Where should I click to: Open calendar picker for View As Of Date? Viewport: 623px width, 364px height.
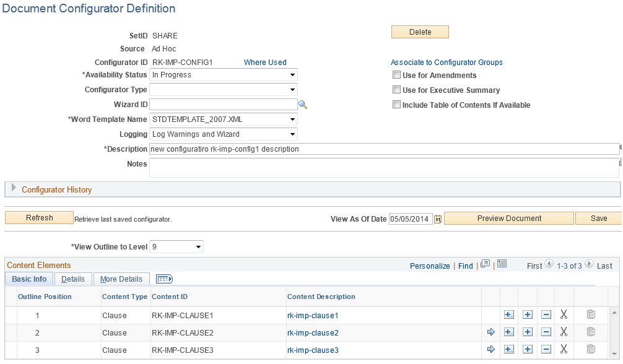point(438,219)
